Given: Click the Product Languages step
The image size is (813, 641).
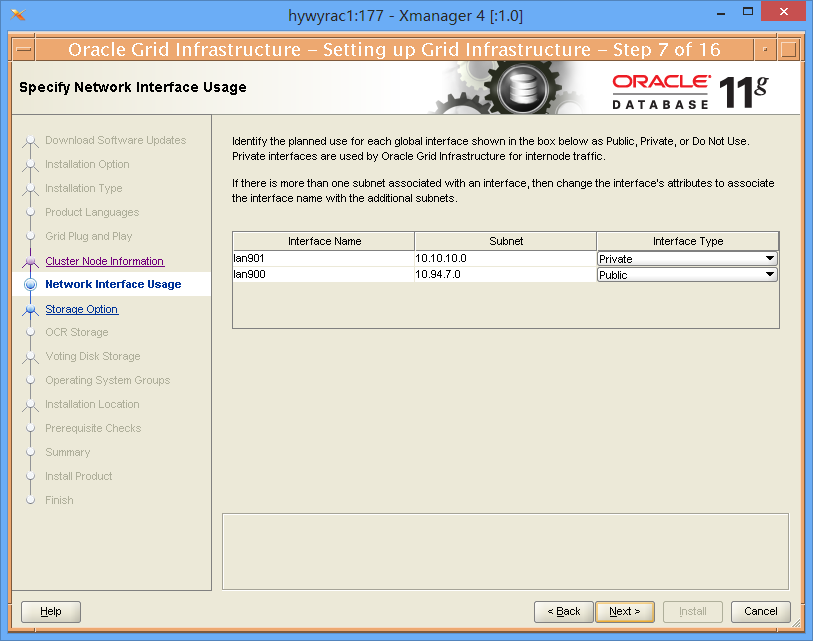Looking at the screenshot, I should pyautogui.click(x=92, y=212).
